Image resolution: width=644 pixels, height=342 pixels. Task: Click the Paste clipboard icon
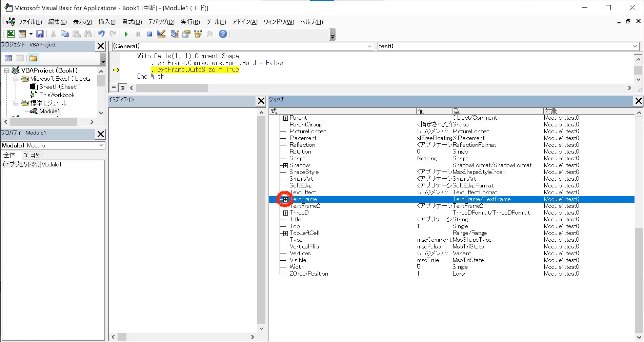[77, 34]
